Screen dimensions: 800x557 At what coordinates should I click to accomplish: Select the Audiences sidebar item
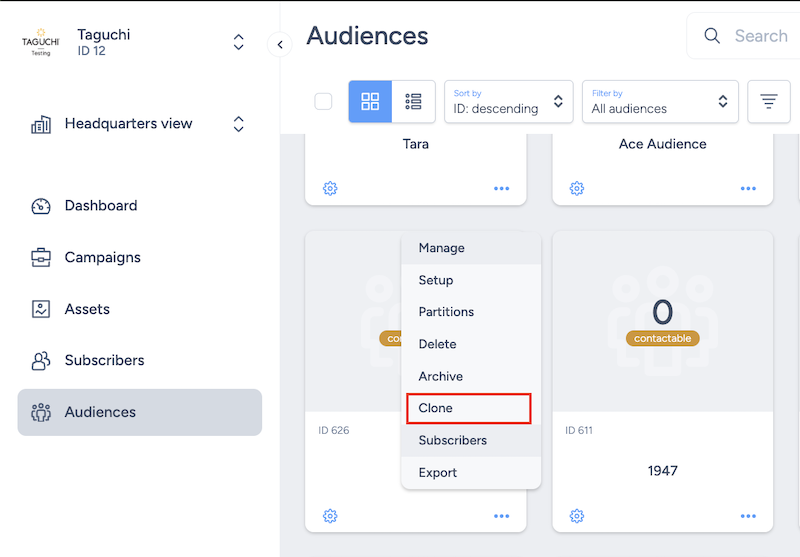[139, 412]
